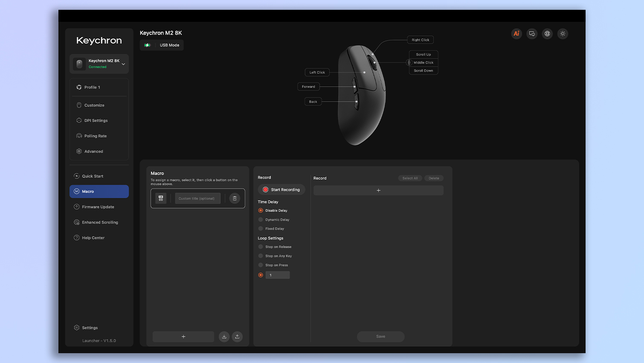
Task: Select Fixed Delay radio option
Action: pyautogui.click(x=261, y=228)
